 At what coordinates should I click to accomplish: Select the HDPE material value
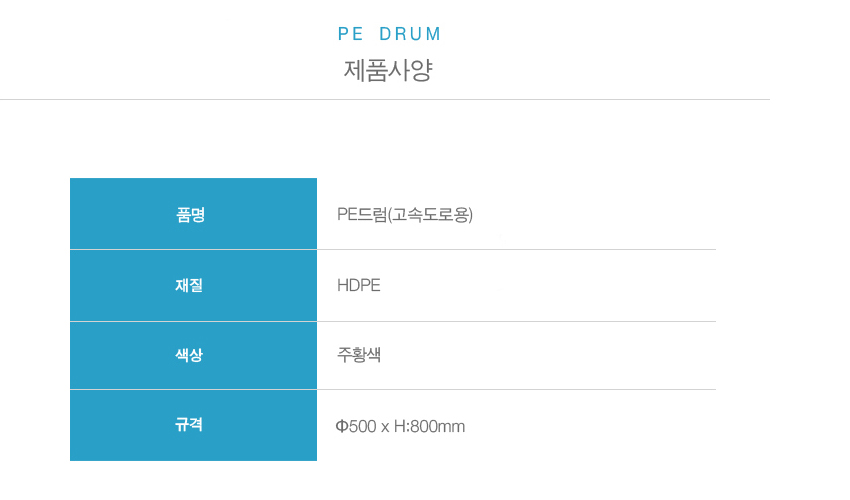click(x=359, y=285)
